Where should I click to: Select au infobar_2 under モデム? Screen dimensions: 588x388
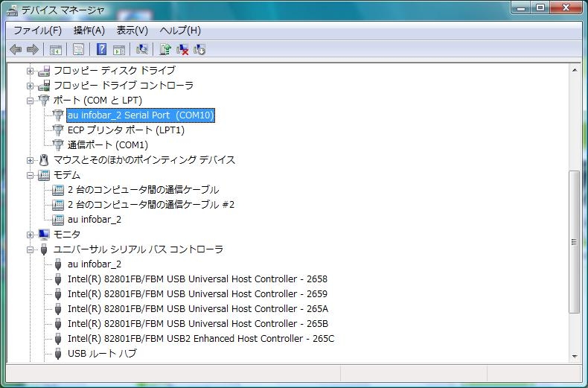pyautogui.click(x=95, y=220)
